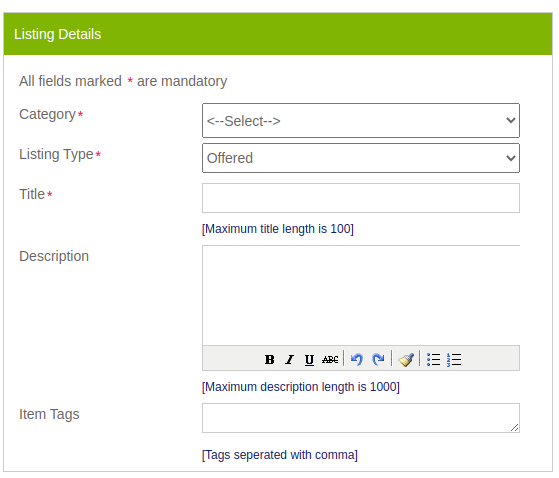Apply italic formatting in description toolbar

pos(289,359)
